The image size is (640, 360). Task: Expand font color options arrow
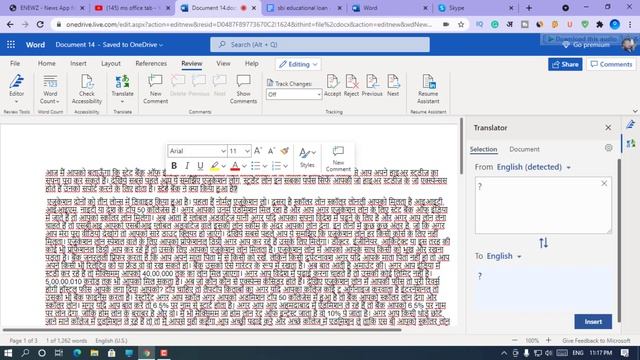[x=244, y=166]
